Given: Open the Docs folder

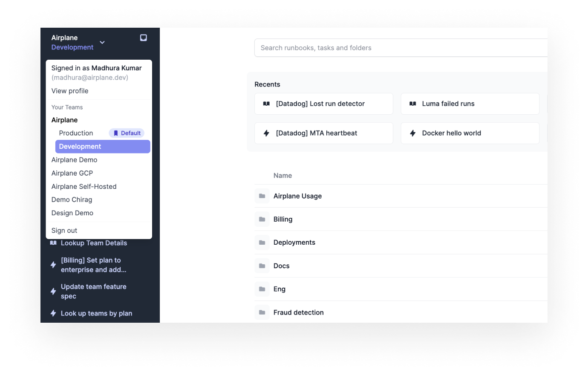Looking at the screenshot, I should [281, 266].
